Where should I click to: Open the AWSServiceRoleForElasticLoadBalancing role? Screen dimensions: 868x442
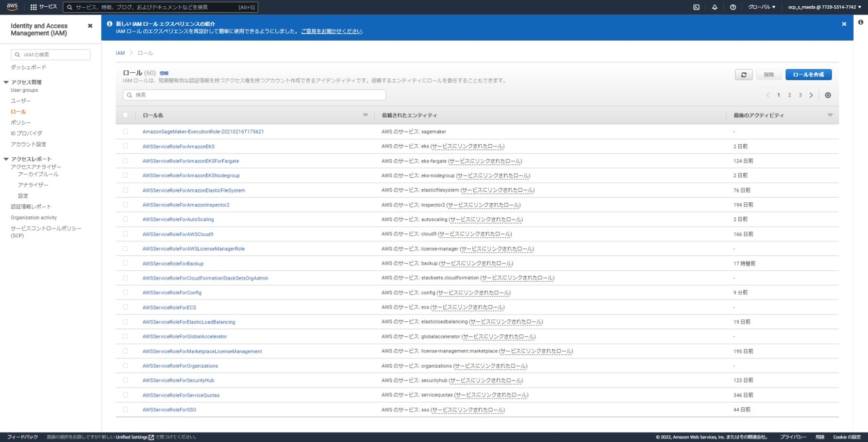tap(189, 322)
